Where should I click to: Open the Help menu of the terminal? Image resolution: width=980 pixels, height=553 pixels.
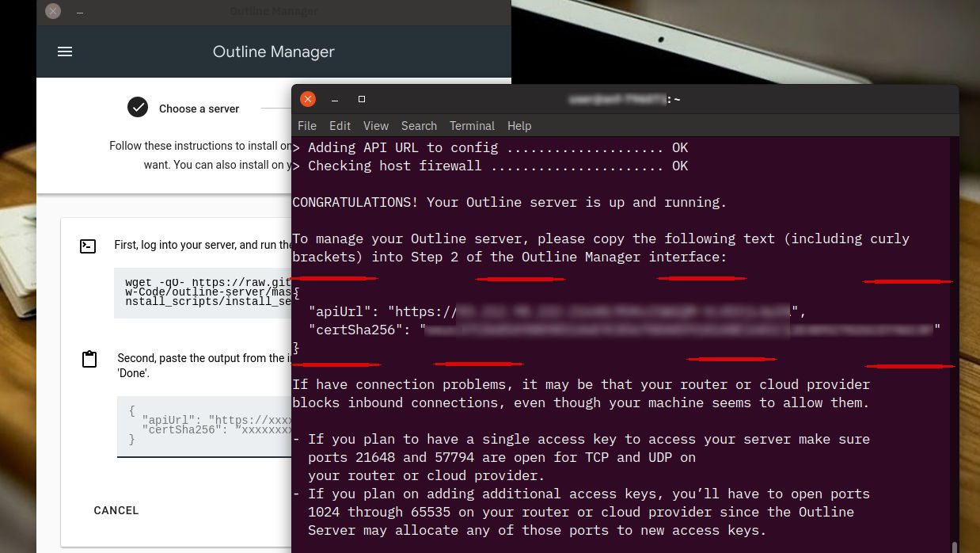[519, 125]
